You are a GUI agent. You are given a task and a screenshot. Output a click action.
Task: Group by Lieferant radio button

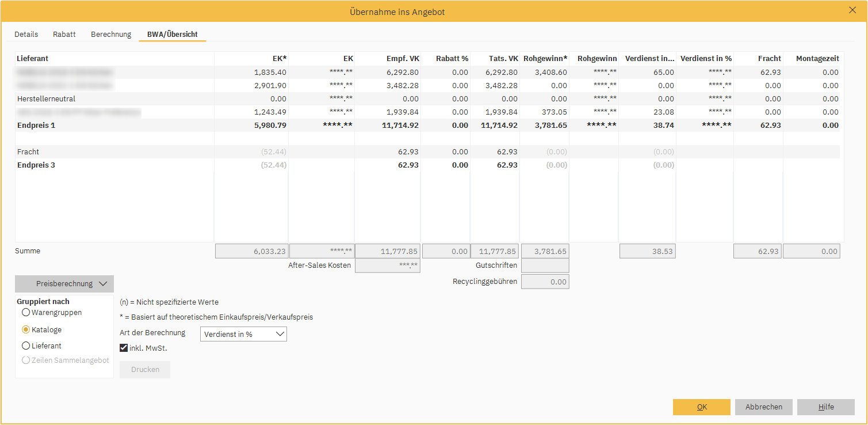(x=26, y=346)
